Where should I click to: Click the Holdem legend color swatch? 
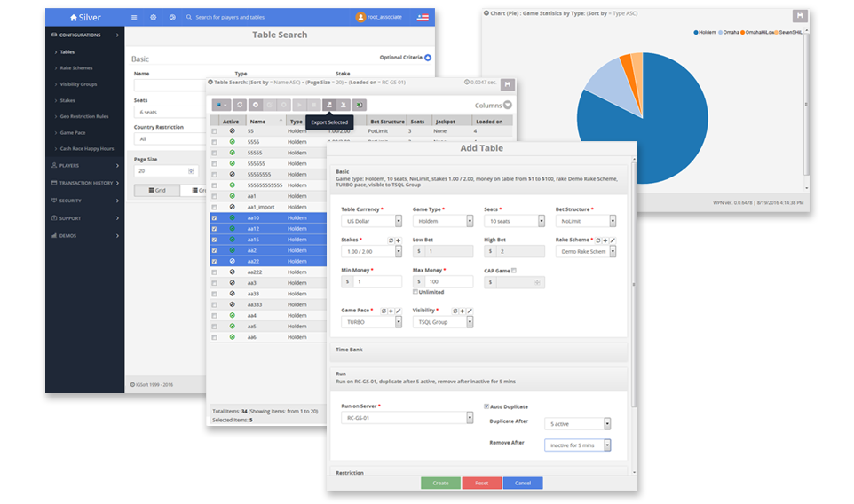click(695, 33)
